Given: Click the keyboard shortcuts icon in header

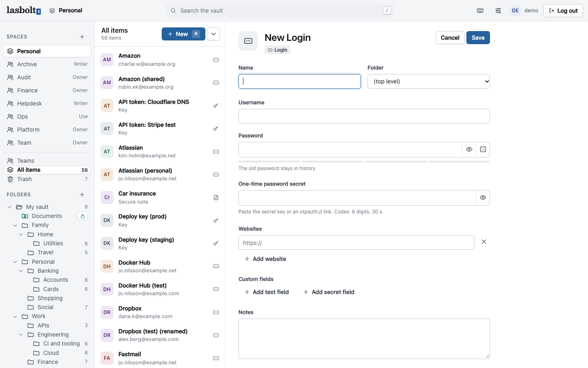Looking at the screenshot, I should pos(480,11).
